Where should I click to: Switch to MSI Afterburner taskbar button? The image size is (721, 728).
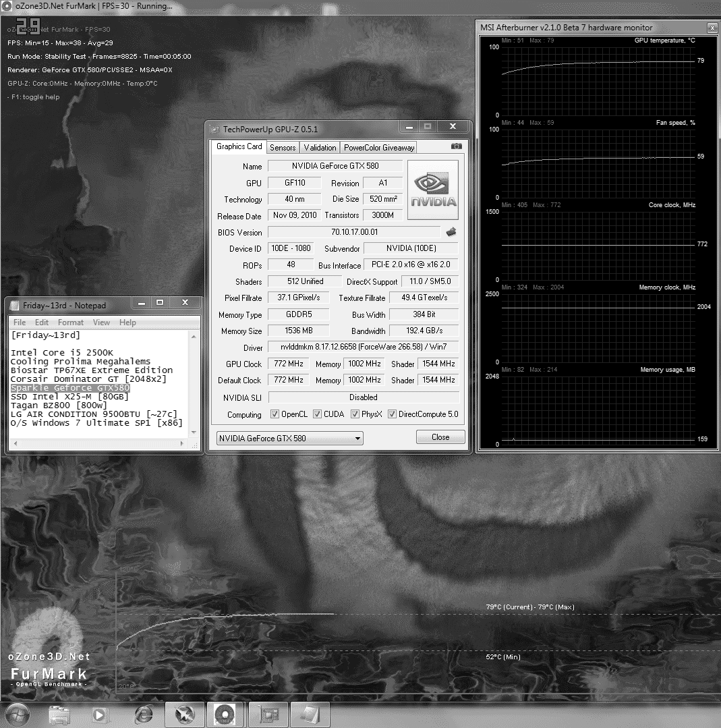click(185, 715)
